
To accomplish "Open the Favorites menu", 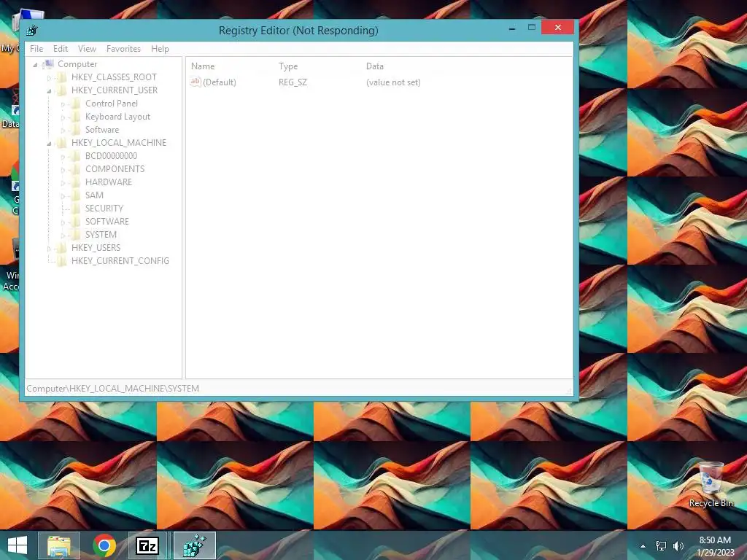I will pyautogui.click(x=123, y=49).
